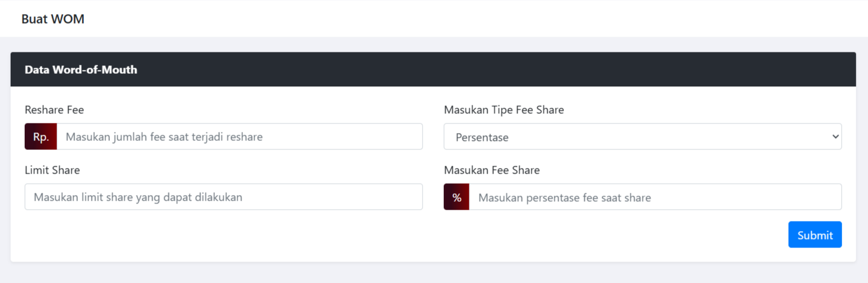Click the % percent prefix badge
868x283 pixels.
pos(456,197)
